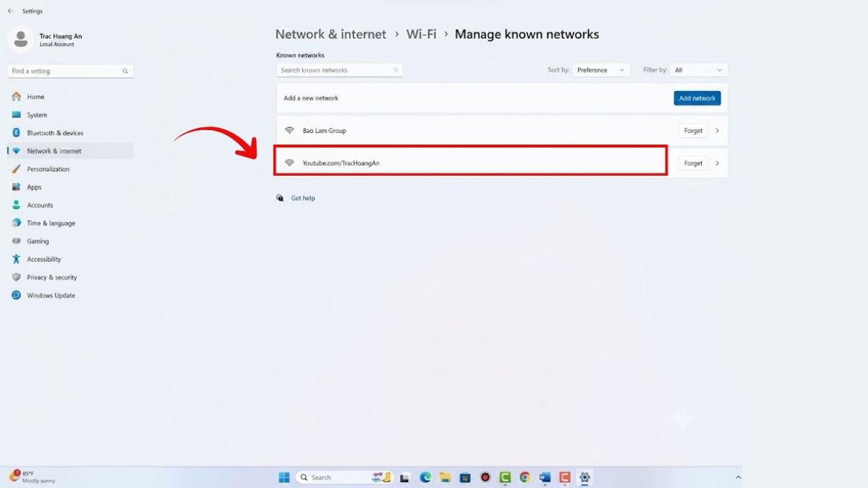Click the Gaming sidebar icon
The image size is (868, 488).
coord(16,241)
